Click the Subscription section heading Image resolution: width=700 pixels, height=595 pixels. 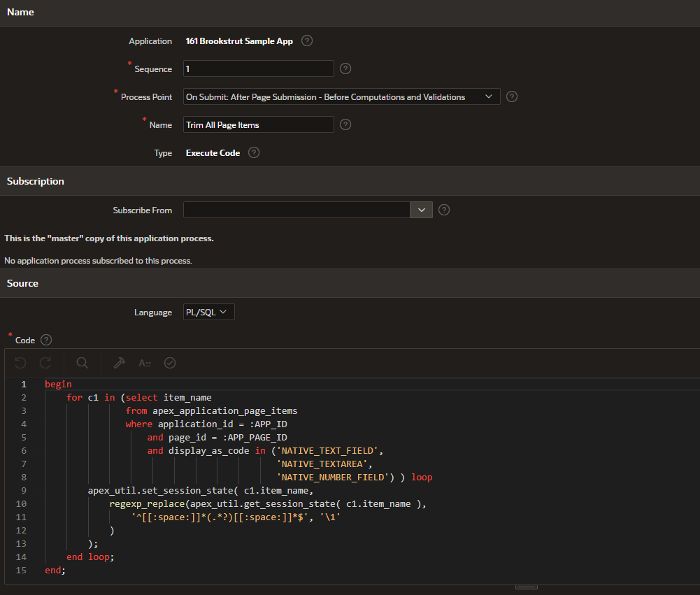coord(36,181)
